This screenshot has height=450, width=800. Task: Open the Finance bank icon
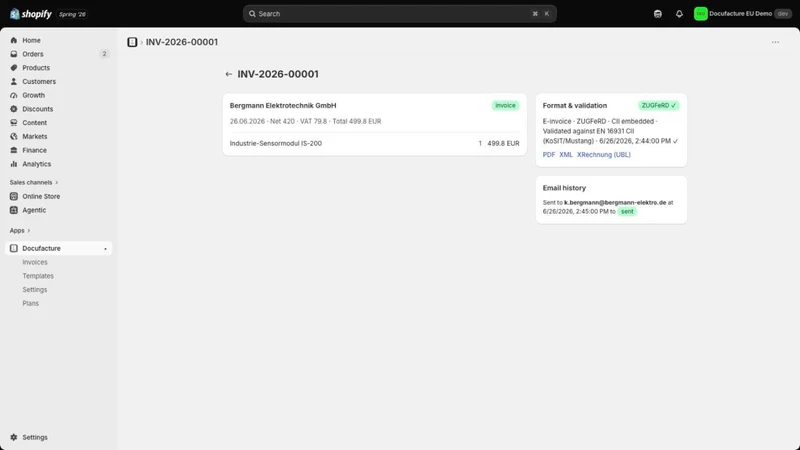point(14,151)
